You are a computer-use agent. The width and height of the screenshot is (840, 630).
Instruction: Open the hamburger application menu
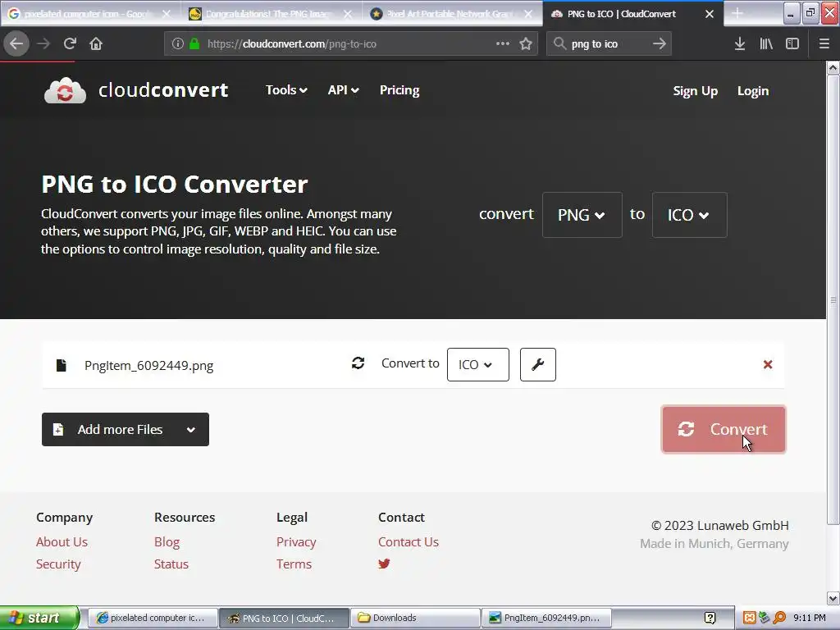pyautogui.click(x=824, y=43)
